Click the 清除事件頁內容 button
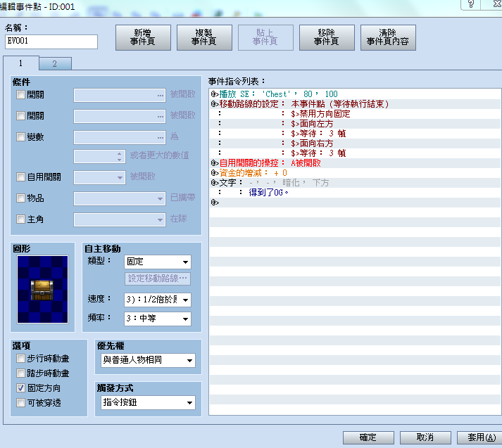 pos(388,37)
